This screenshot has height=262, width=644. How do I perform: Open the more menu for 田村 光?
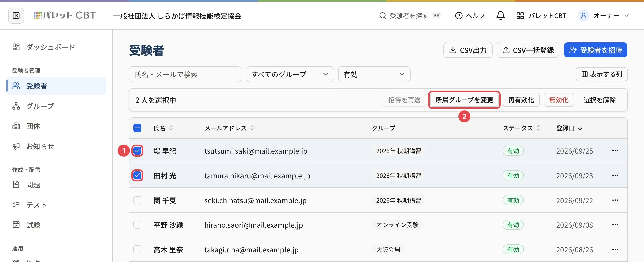pos(615,176)
